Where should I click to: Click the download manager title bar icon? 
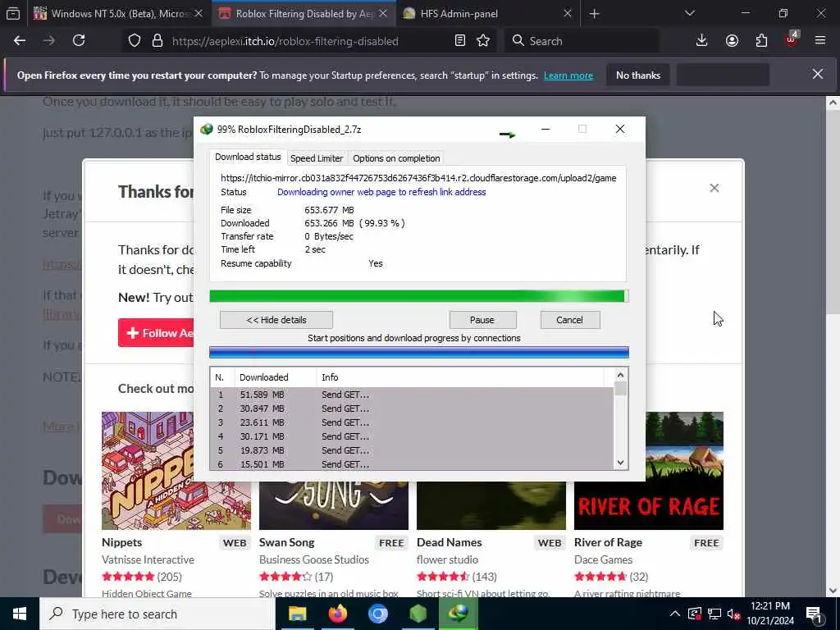pyautogui.click(x=206, y=129)
